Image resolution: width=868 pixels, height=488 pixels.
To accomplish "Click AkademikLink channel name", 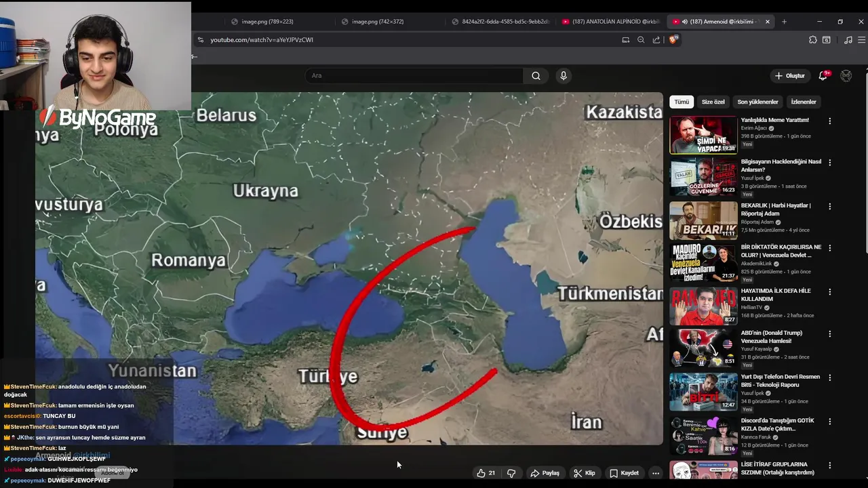I will coord(757,264).
